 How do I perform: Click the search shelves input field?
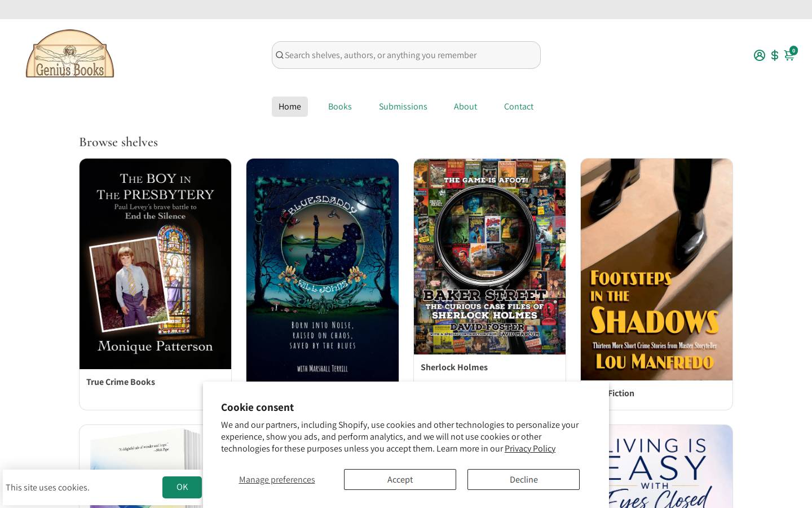click(x=406, y=55)
